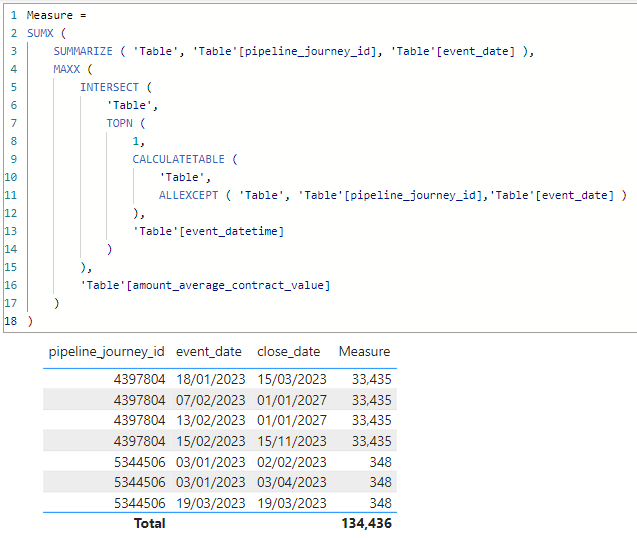Image resolution: width=637 pixels, height=538 pixels.
Task: Click the closing parenthesis on line 18
Action: pyautogui.click(x=30, y=321)
